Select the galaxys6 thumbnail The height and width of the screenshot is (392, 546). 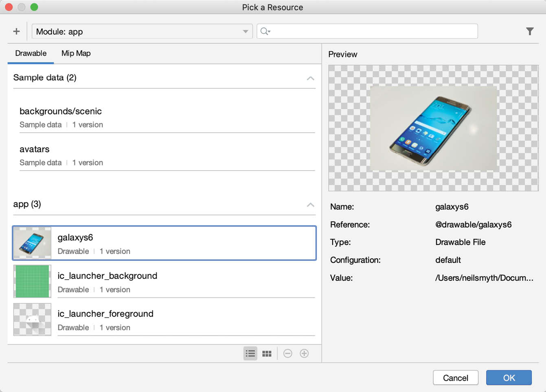click(32, 243)
